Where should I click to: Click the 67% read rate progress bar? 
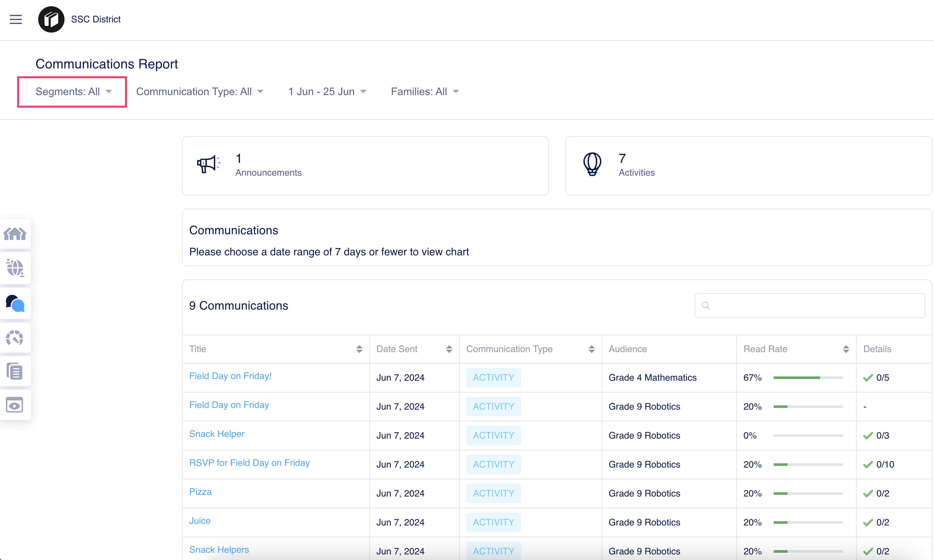click(808, 378)
